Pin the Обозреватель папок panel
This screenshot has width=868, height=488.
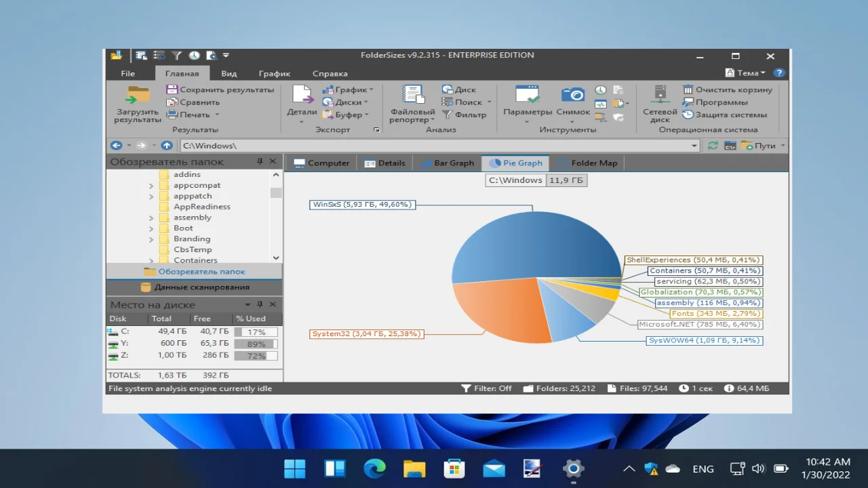[x=260, y=161]
